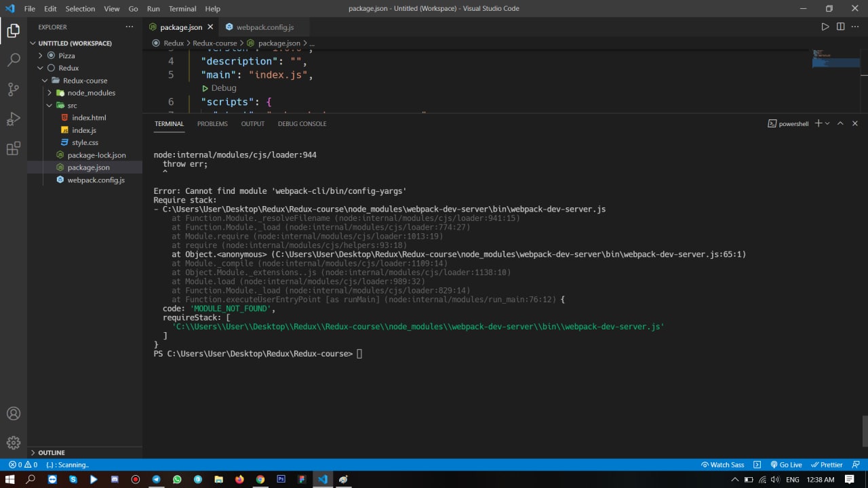The height and width of the screenshot is (488, 868).
Task: Click the errors and warnings status indicator
Action: pyautogui.click(x=23, y=465)
